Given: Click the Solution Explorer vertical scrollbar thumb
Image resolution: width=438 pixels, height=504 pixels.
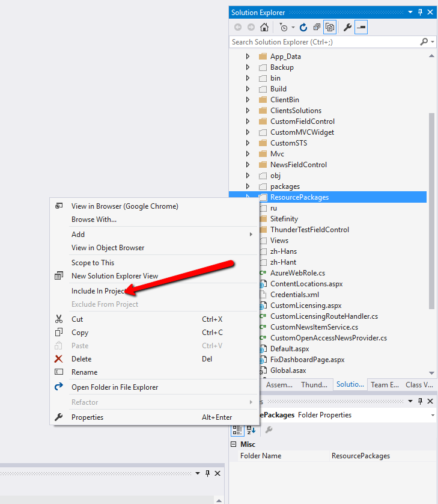Looking at the screenshot, I should [x=431, y=211].
